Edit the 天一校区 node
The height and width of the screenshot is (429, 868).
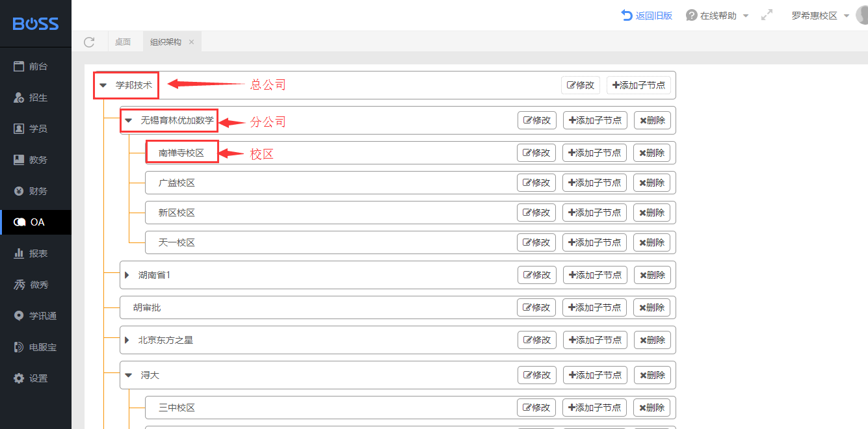coord(536,242)
